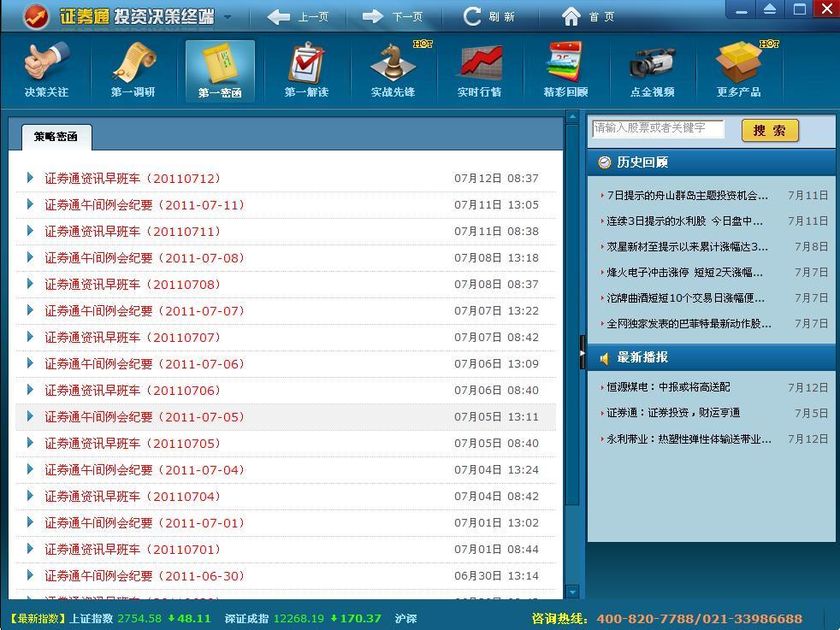Screen dimensions: 840x630
Task: Go to 首页 home icon
Action: pyautogui.click(x=571, y=16)
